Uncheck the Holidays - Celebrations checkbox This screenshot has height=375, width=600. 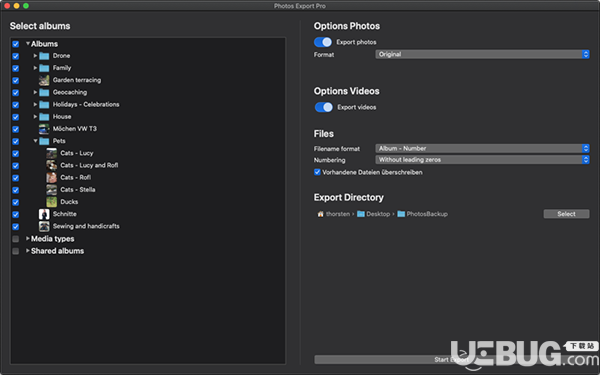click(16, 105)
